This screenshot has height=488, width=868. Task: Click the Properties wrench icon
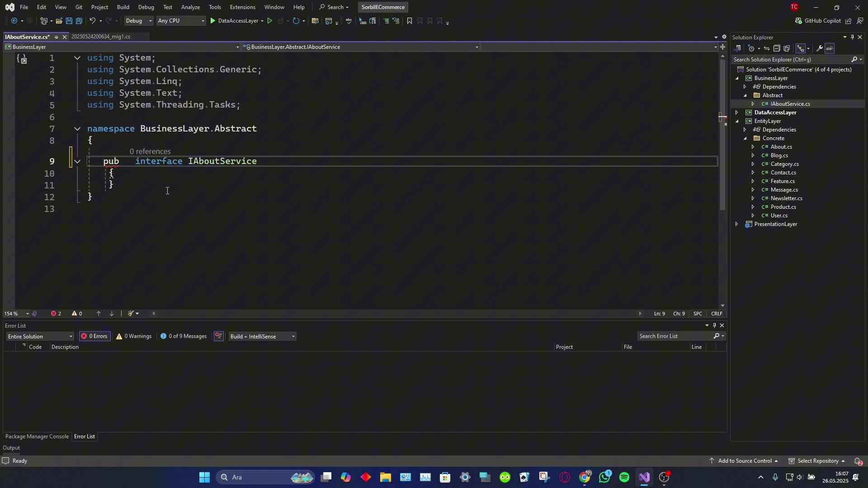(820, 48)
